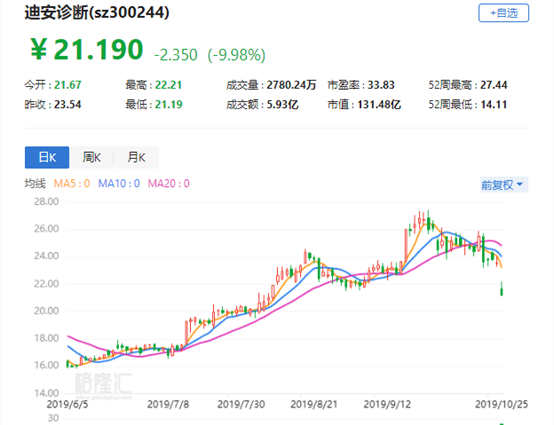Select percent change (-9.98%)

(x=236, y=55)
